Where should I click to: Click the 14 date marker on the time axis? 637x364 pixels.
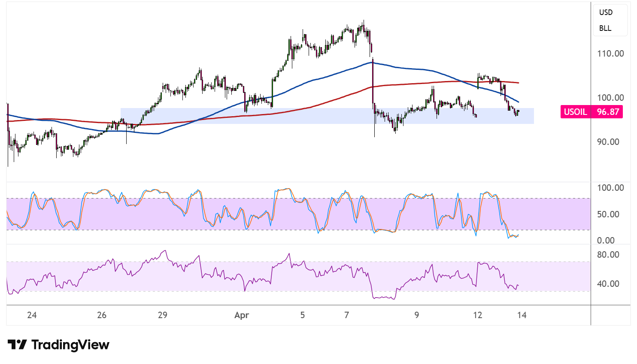[x=522, y=315]
